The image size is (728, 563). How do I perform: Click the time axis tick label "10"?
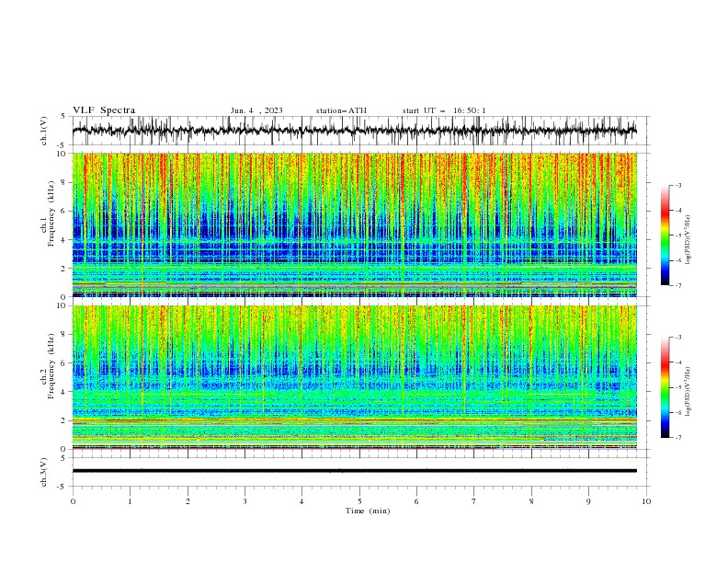[x=646, y=501]
